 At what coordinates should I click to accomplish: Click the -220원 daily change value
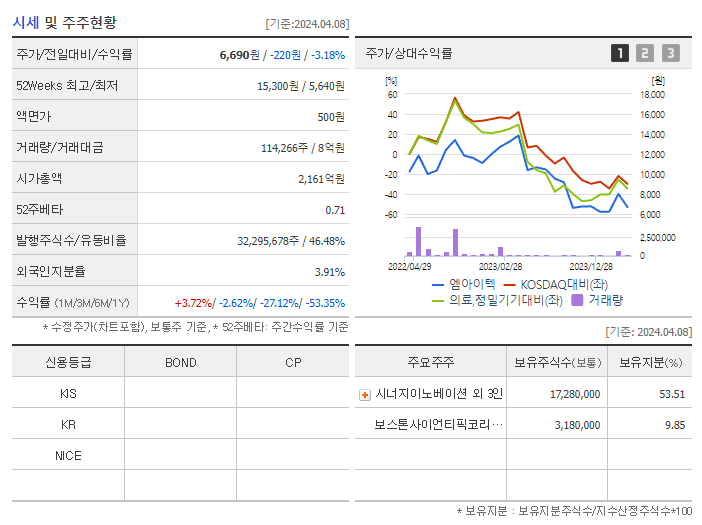pos(285,55)
